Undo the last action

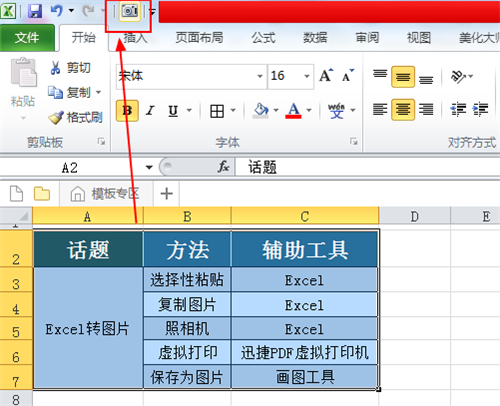57,11
